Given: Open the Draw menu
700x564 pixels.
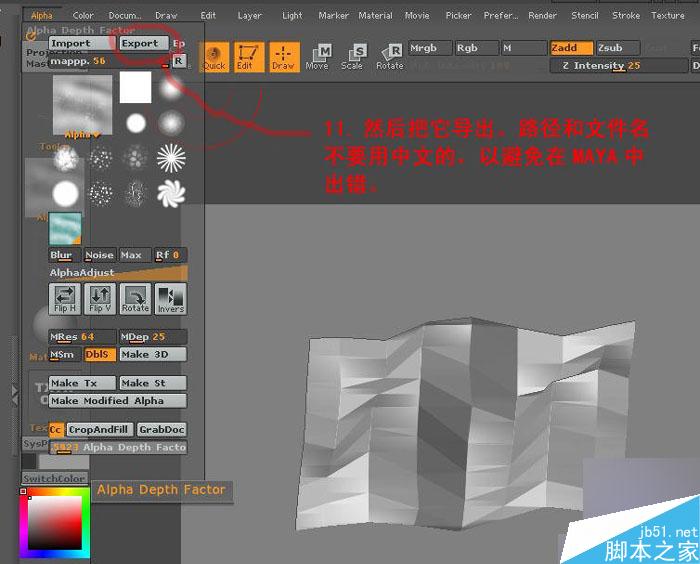Looking at the screenshot, I should [x=166, y=16].
